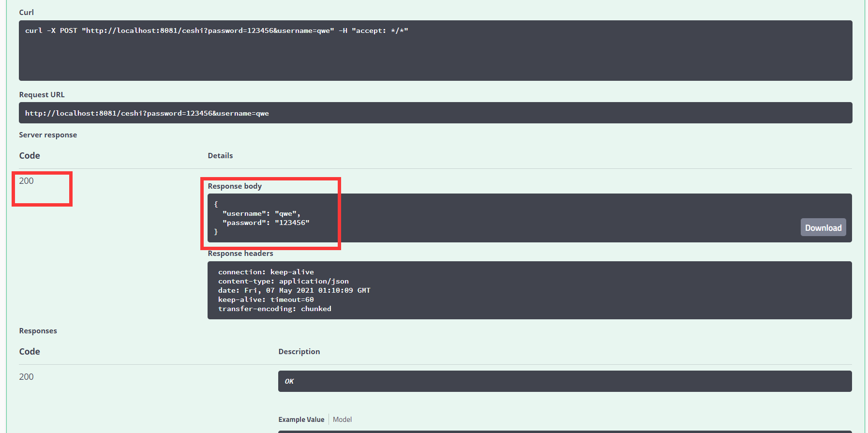Click the 200 code under Server response
The height and width of the screenshot is (433, 868).
(x=27, y=181)
